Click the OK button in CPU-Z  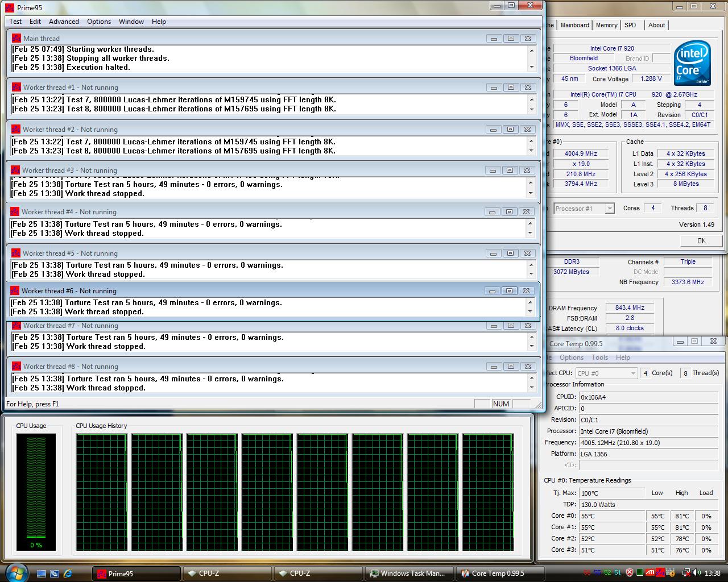pos(701,240)
